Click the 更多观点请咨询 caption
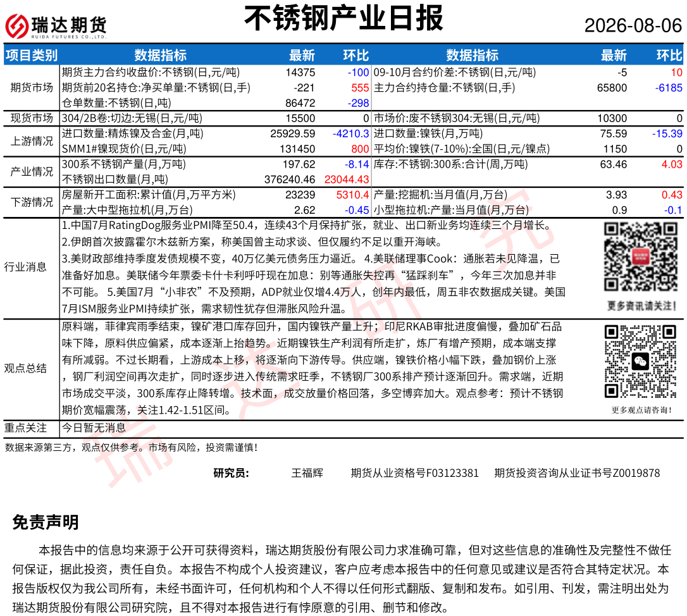 (x=641, y=410)
